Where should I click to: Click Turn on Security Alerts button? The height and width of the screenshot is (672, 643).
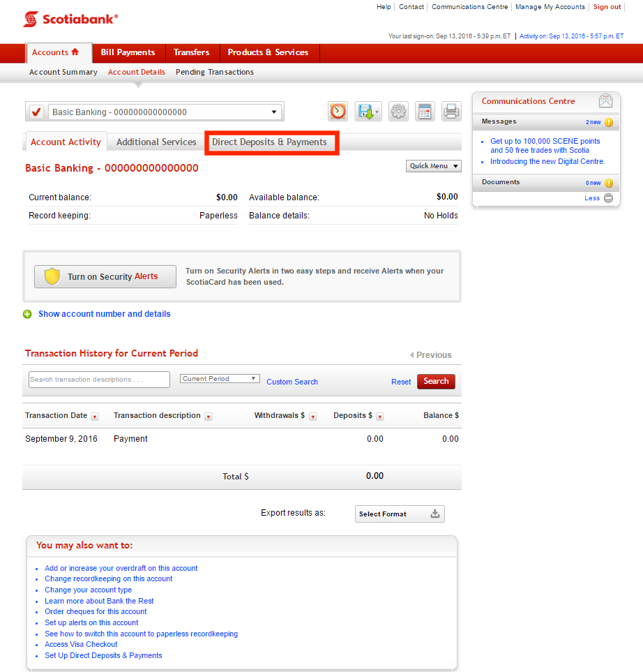[105, 276]
